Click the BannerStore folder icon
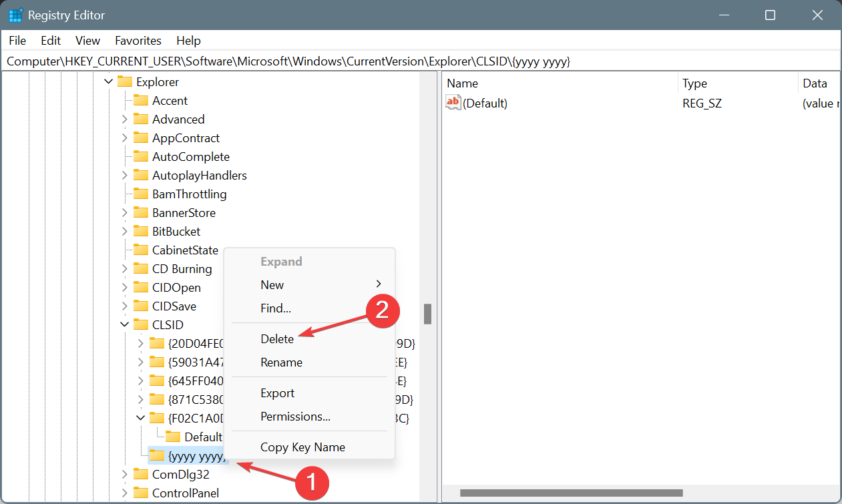 (x=140, y=213)
